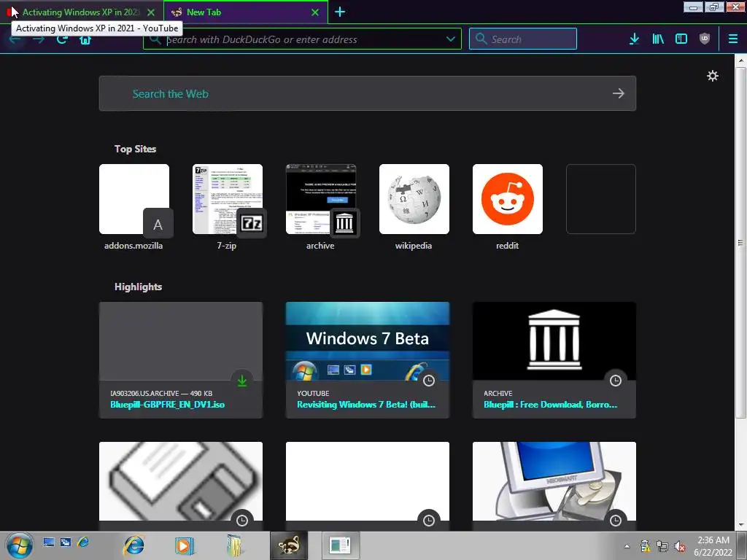The height and width of the screenshot is (560, 747).
Task: Open the Library bookshelf icon
Action: [658, 39]
